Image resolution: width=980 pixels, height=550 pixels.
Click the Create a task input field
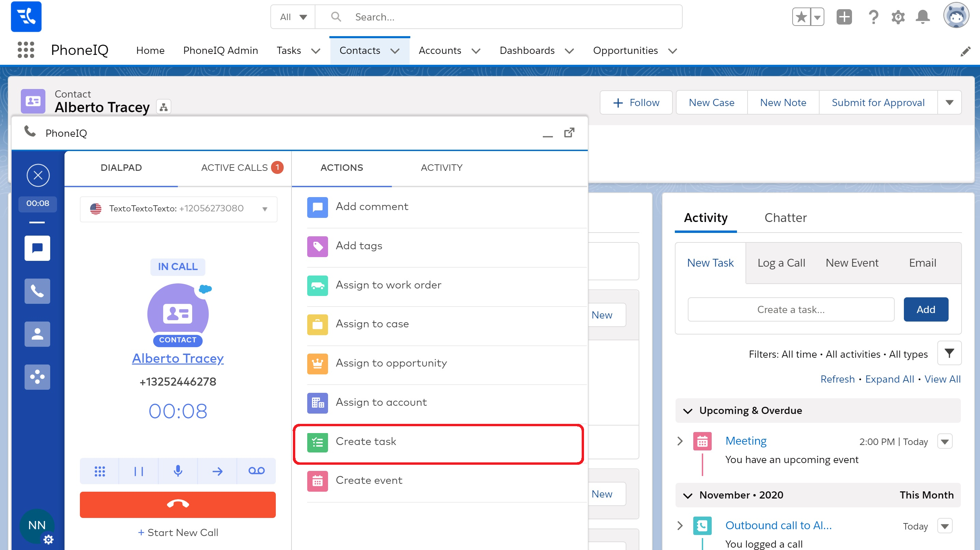coord(791,309)
